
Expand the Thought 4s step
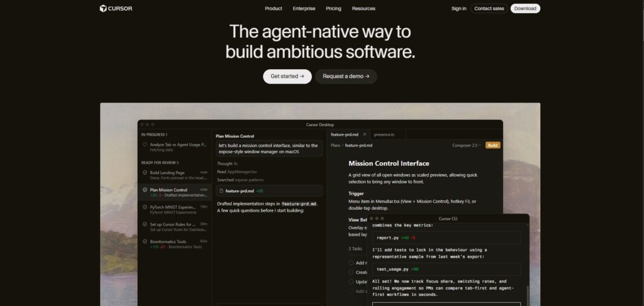(x=228, y=163)
